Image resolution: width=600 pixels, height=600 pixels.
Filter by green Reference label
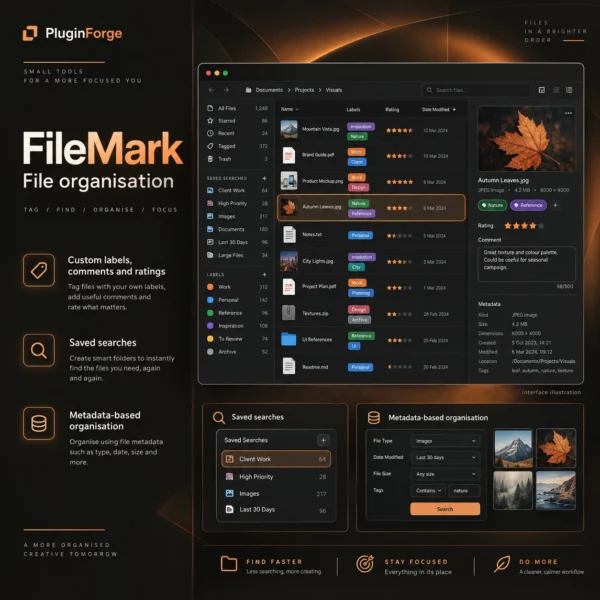(237, 313)
